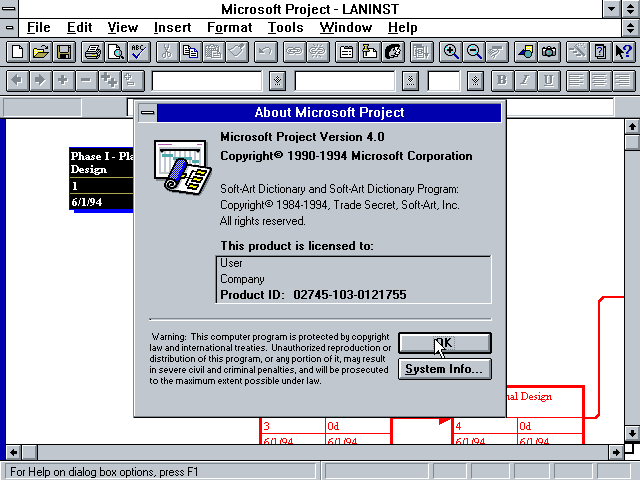This screenshot has width=640, height=480.
Task: Toggle Italic formatting button
Action: [525, 80]
